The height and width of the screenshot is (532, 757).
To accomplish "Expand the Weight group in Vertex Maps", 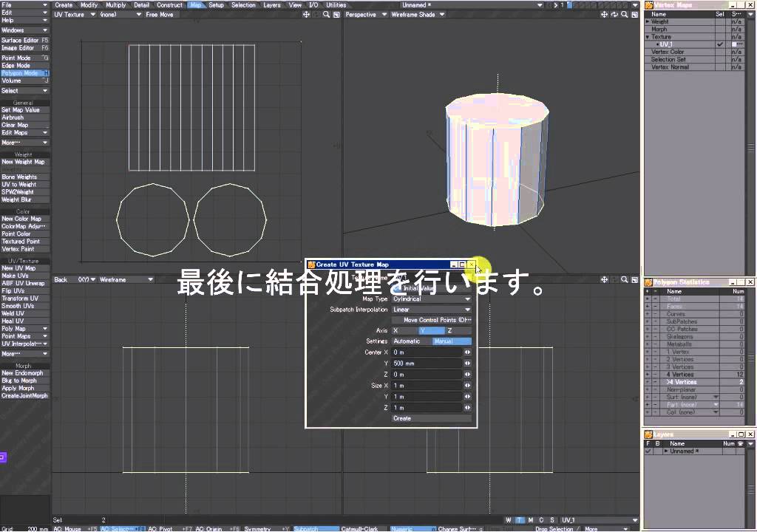I will point(648,21).
